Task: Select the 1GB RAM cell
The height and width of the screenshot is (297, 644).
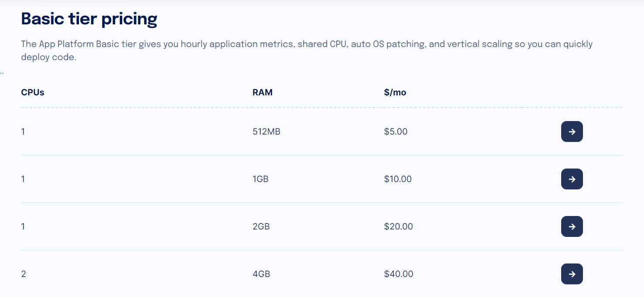Action: [260, 179]
